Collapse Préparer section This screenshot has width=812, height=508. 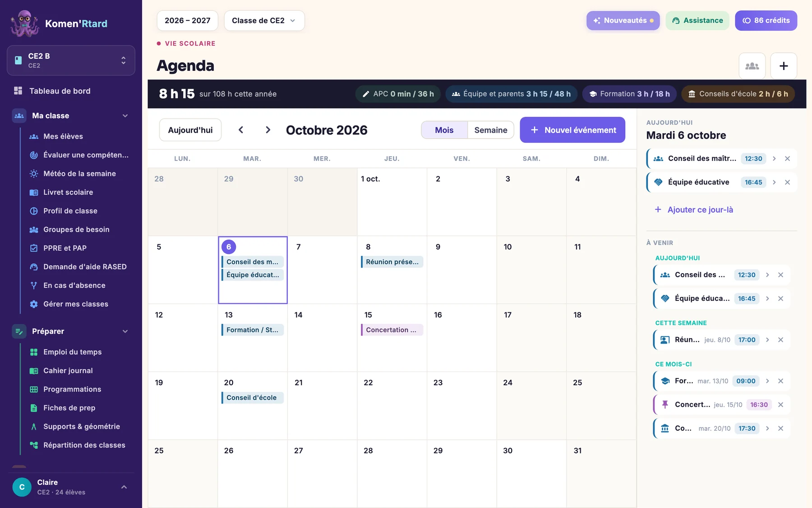click(x=125, y=331)
